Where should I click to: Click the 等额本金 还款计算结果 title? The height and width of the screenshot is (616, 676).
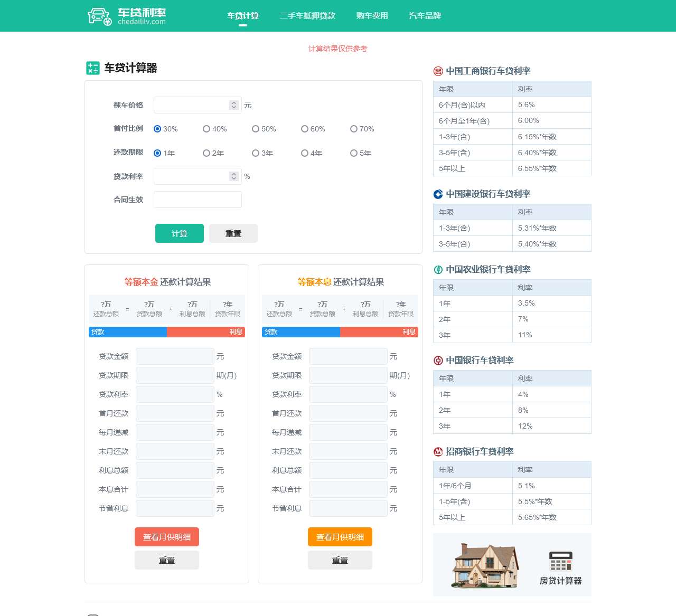167,282
